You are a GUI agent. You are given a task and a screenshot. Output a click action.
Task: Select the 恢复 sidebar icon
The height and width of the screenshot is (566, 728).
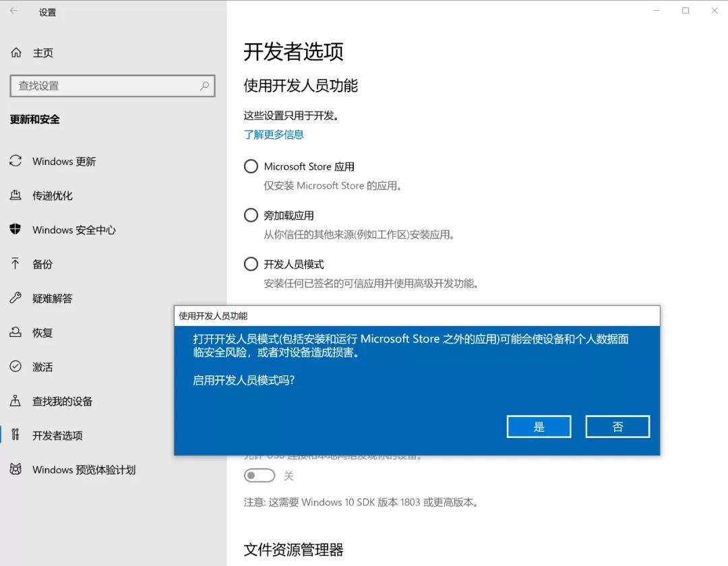pos(16,332)
